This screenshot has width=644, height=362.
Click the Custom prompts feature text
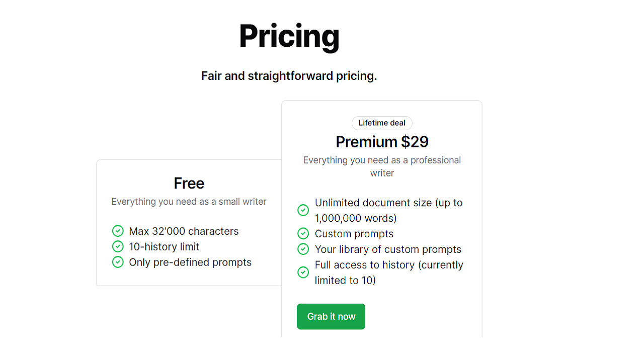[354, 234]
